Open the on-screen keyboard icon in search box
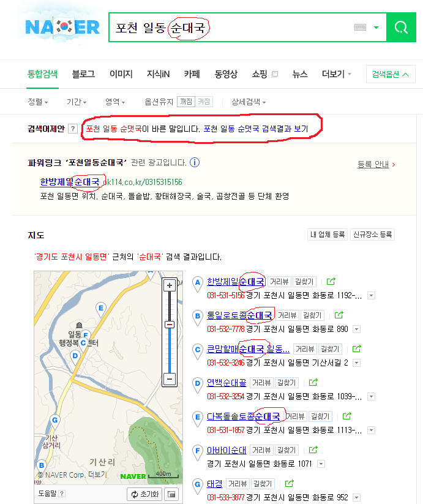The image size is (423, 504). pyautogui.click(x=360, y=28)
